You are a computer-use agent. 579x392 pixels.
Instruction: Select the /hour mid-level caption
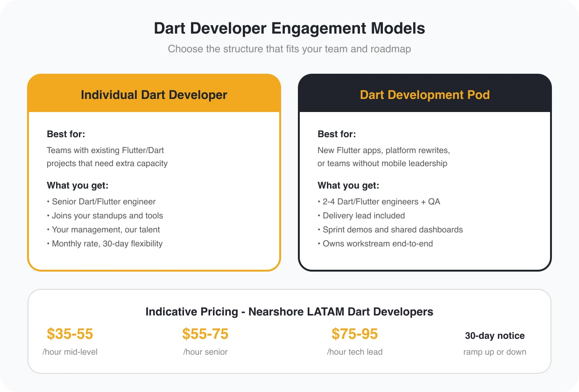pos(70,352)
